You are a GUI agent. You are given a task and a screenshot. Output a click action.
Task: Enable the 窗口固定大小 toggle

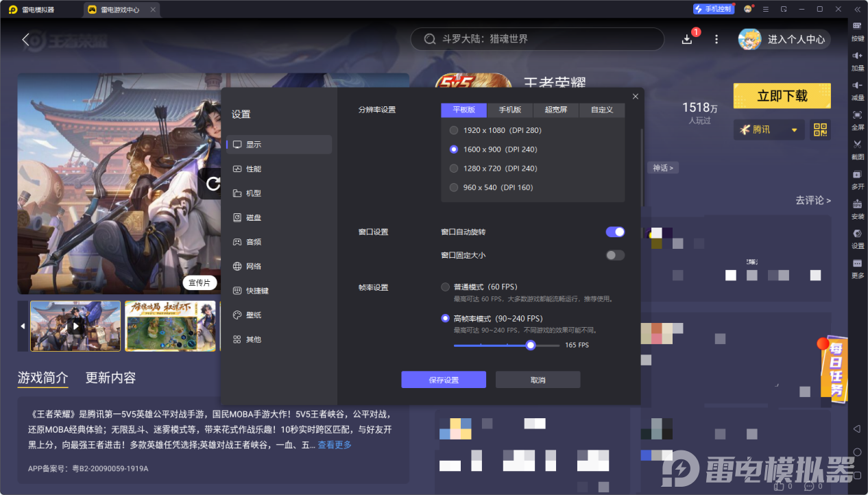tap(615, 255)
